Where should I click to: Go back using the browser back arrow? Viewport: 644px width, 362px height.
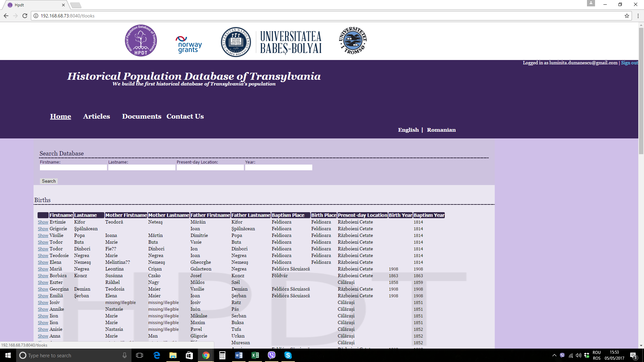[6, 16]
